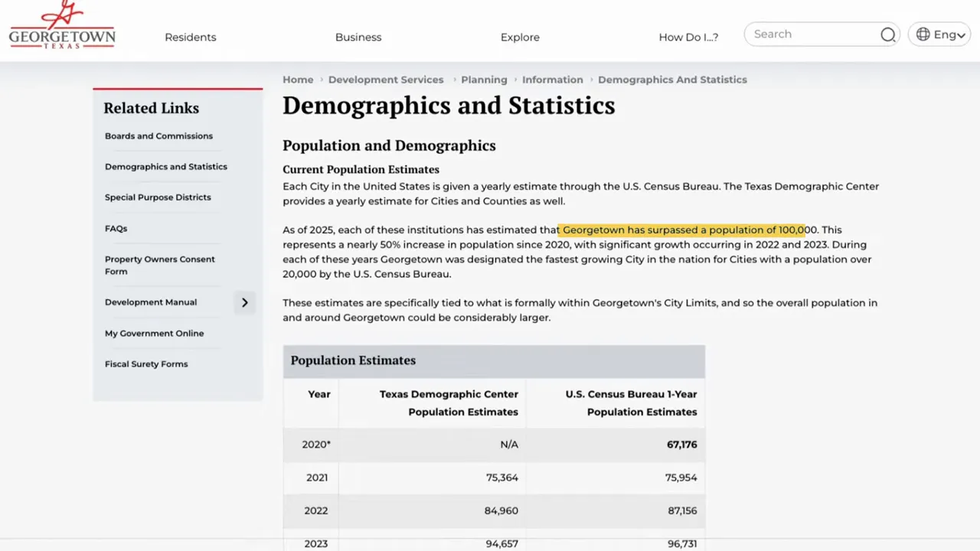
Task: Expand the Development Manual submenu arrow
Action: [244, 302]
